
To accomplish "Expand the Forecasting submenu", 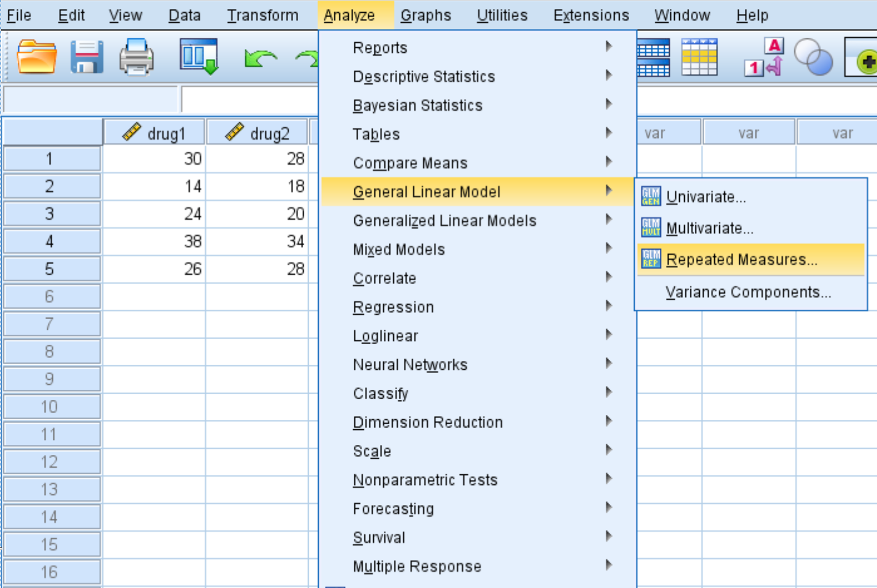I will click(x=478, y=509).
